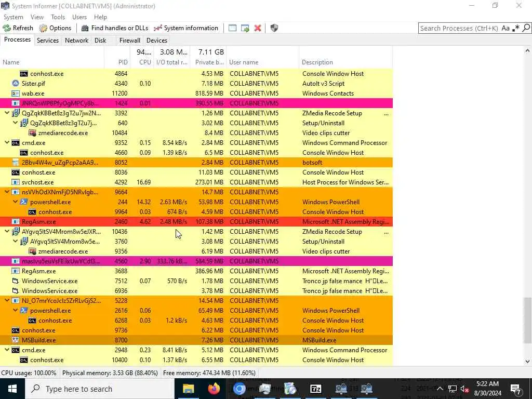
Task: Select the pink JNRQnWPBPfyOgMPCy8b row
Action: [x=196, y=103]
